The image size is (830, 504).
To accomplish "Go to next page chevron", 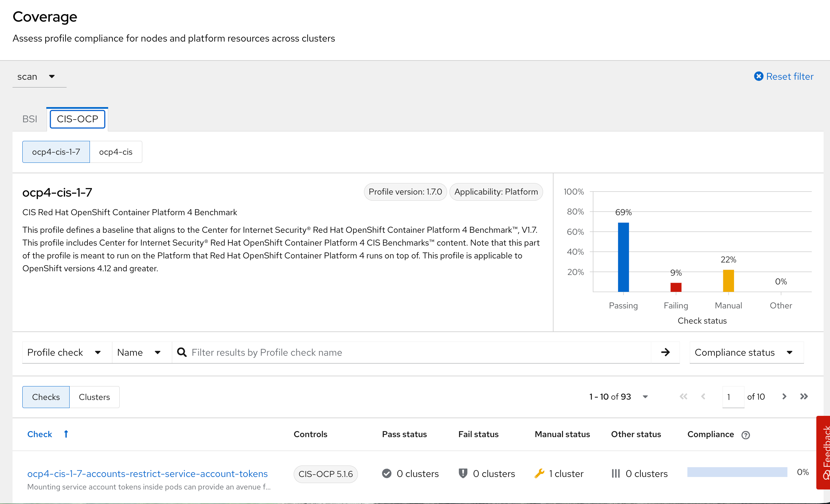I will click(x=784, y=397).
